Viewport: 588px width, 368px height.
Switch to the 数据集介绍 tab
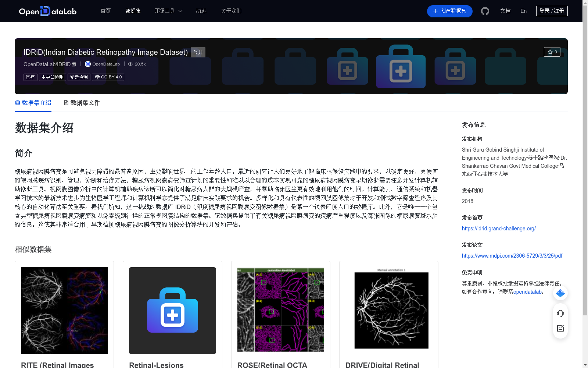click(x=33, y=103)
